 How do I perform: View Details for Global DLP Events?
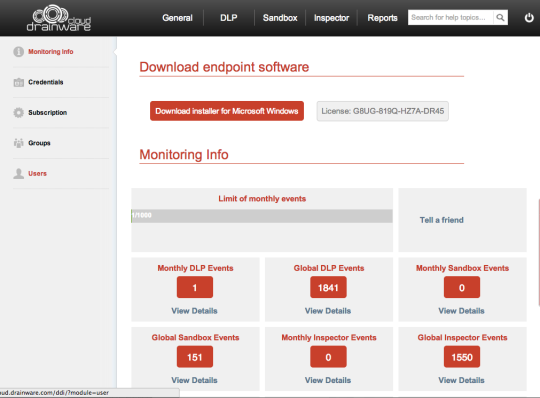click(x=328, y=311)
